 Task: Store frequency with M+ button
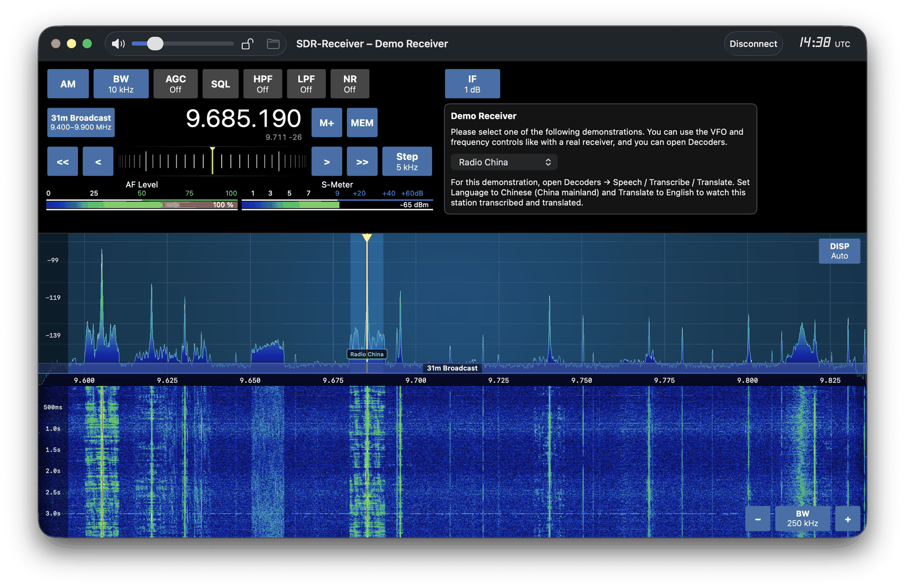(327, 123)
